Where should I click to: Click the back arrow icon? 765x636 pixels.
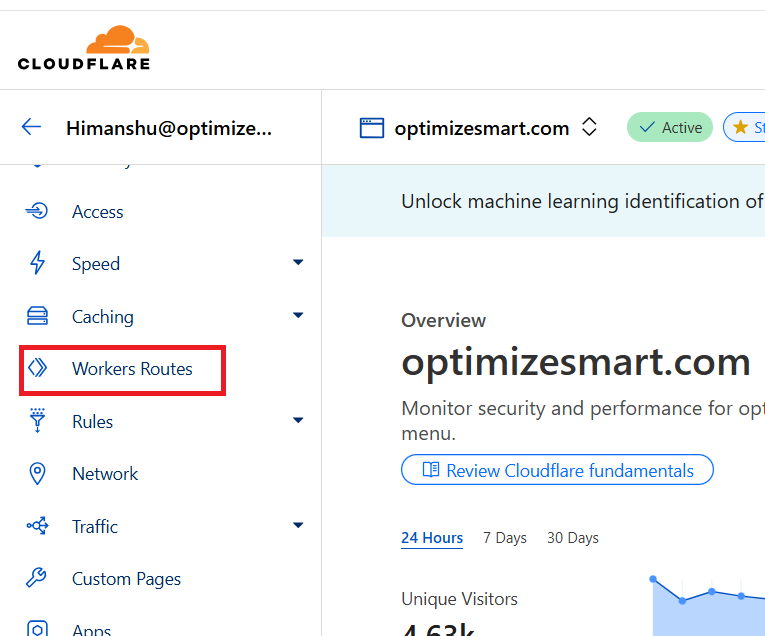click(x=32, y=127)
